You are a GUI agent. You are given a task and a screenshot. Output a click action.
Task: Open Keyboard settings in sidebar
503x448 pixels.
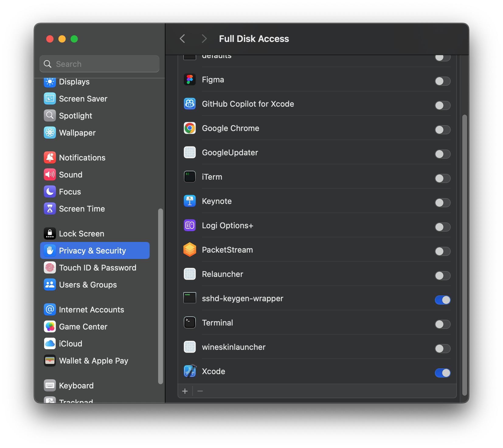[95, 385]
